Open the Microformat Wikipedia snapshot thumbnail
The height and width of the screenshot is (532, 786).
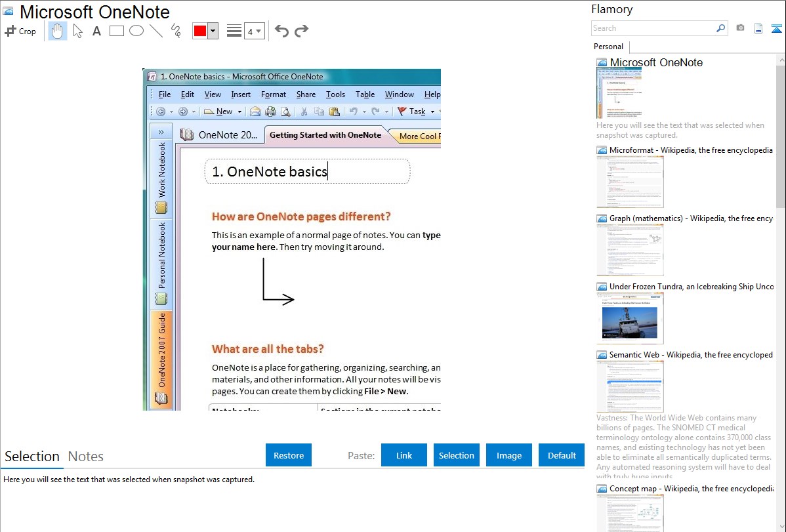(630, 182)
